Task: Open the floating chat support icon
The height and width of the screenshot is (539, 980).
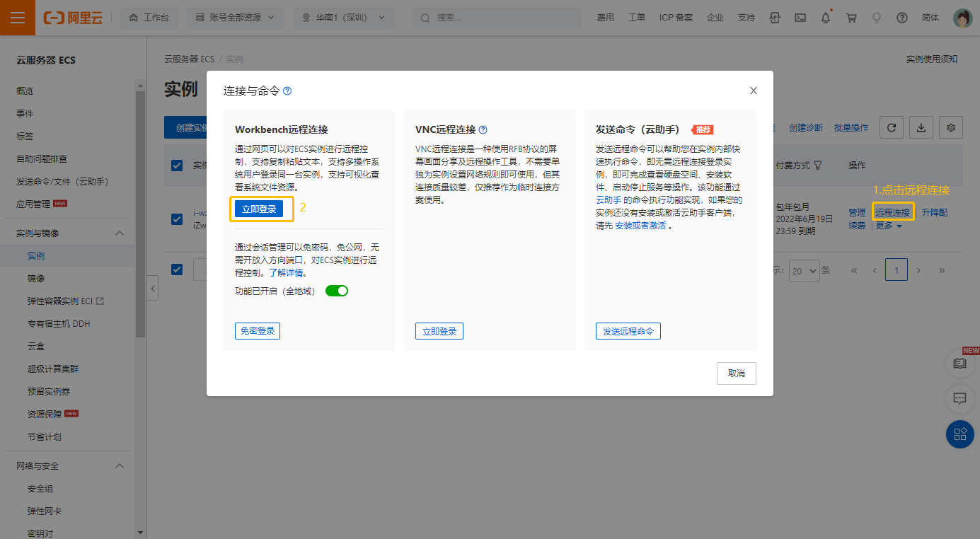Action: 960,398
